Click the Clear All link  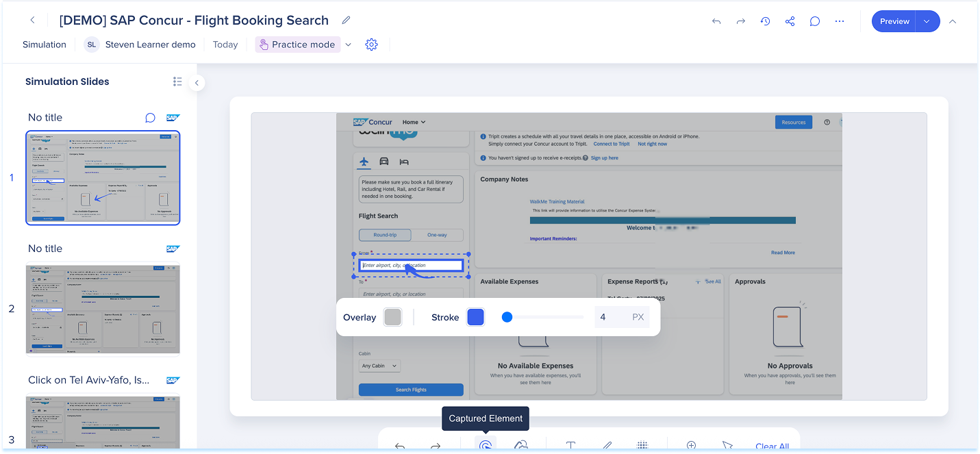pyautogui.click(x=772, y=446)
